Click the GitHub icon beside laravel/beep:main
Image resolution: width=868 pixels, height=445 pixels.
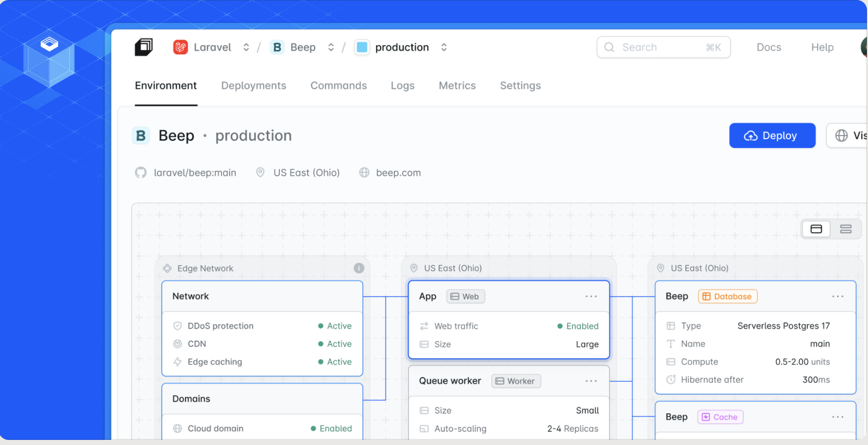tap(141, 173)
